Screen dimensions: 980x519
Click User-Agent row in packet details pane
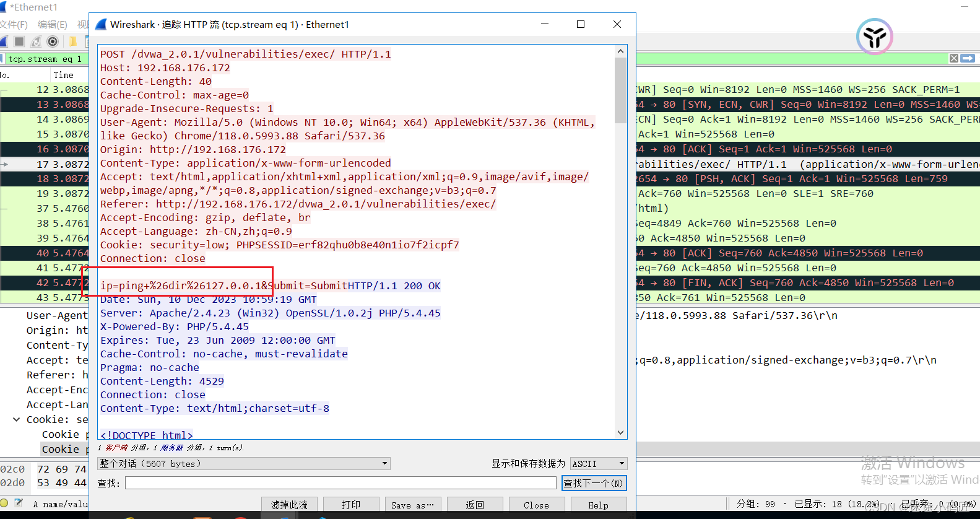(57, 315)
